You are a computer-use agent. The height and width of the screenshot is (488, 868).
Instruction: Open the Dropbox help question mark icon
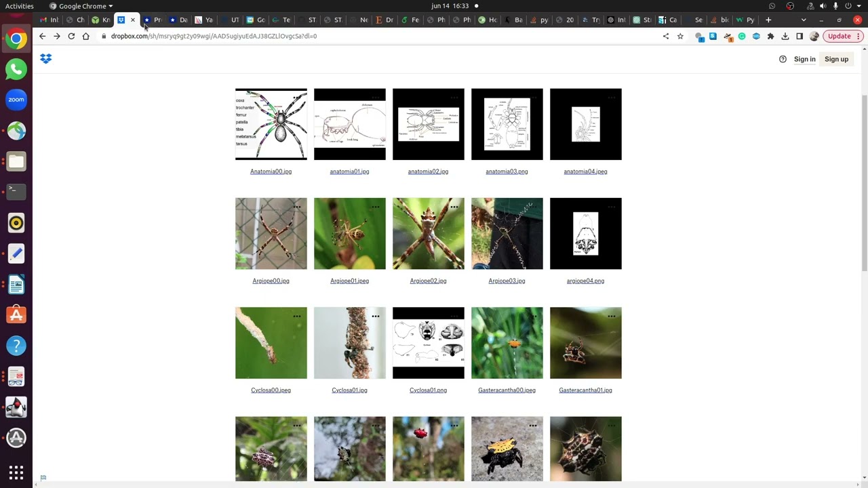pyautogui.click(x=783, y=59)
